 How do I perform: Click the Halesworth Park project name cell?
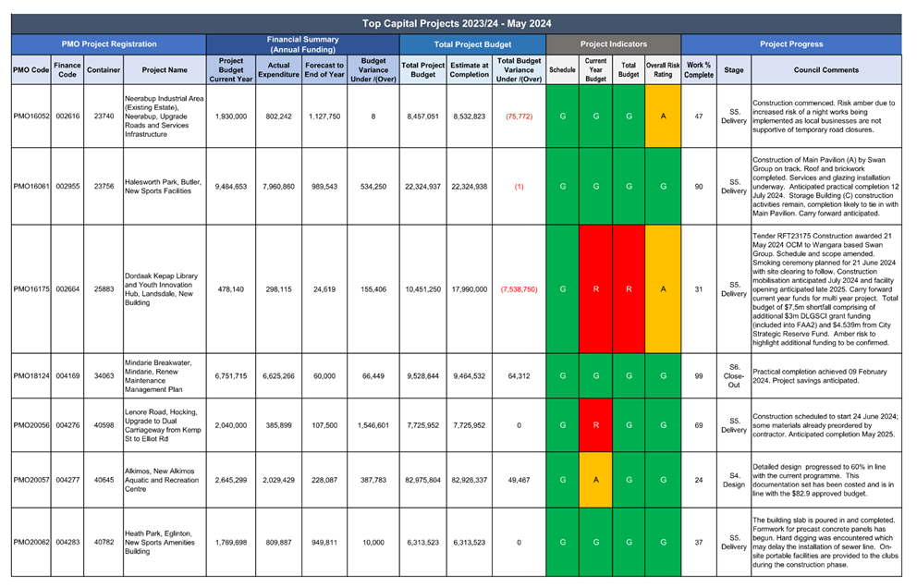[163, 186]
